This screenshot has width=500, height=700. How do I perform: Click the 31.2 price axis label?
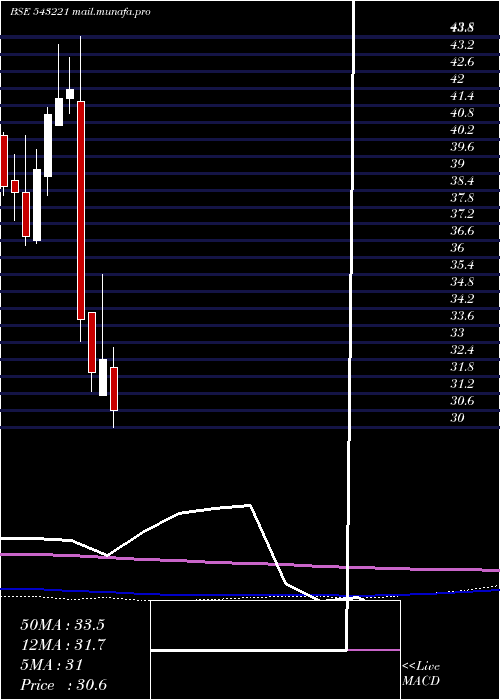462,384
